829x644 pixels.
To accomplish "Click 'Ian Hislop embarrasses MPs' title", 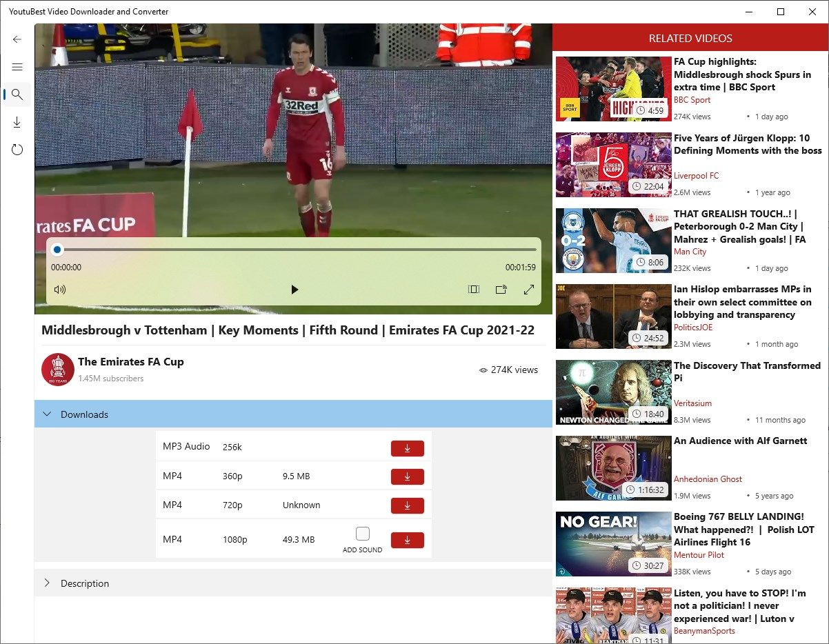I will [x=743, y=302].
